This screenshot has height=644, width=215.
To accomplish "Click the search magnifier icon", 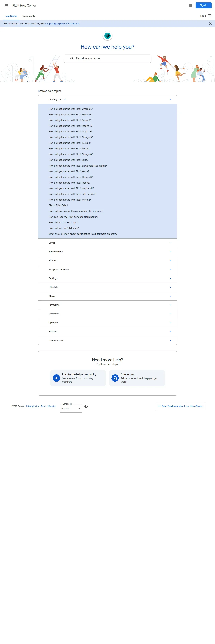I will 72,59.
